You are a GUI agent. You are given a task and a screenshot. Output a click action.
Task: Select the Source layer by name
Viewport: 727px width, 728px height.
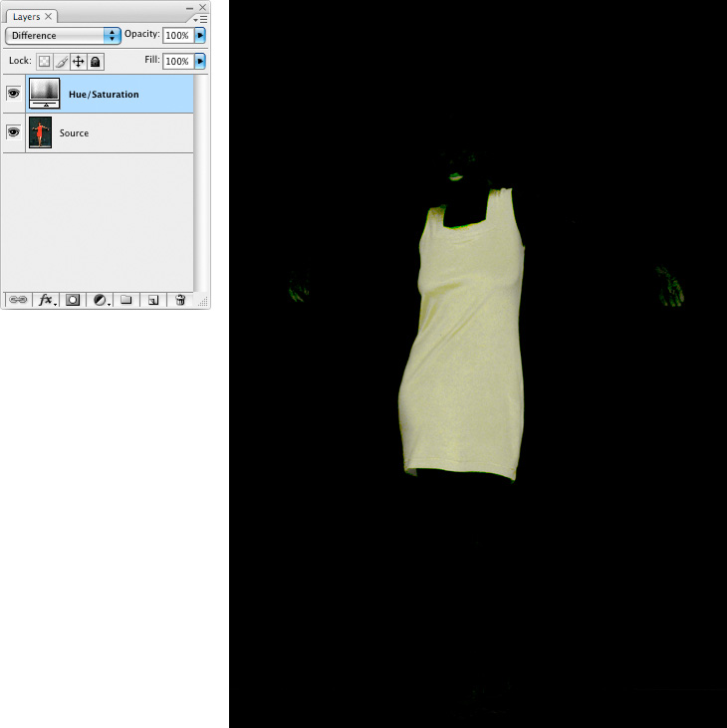(74, 132)
